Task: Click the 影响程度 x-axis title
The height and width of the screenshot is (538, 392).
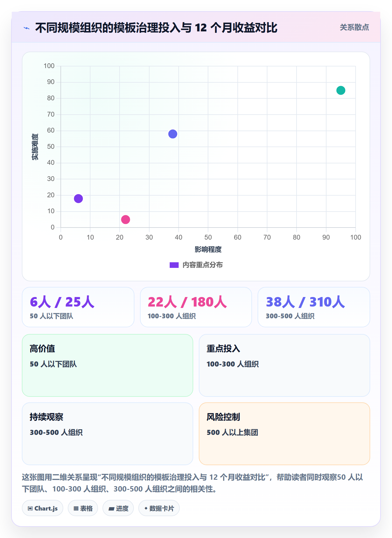Action: (208, 249)
